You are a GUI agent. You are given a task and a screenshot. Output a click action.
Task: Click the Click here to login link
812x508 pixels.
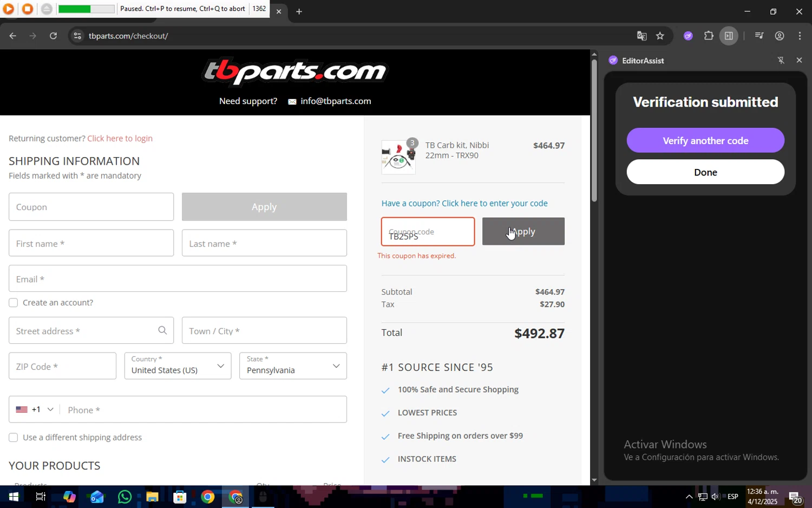[x=120, y=138]
